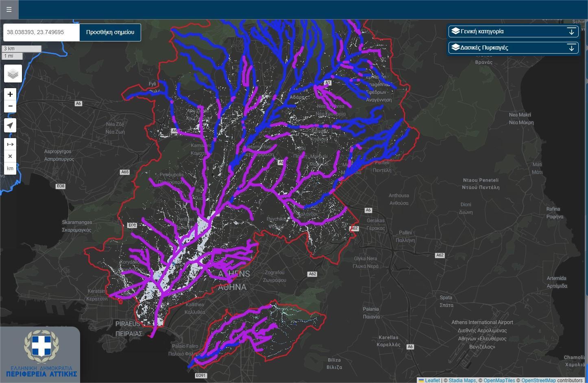Activate the locate-me arrow button

(x=10, y=126)
